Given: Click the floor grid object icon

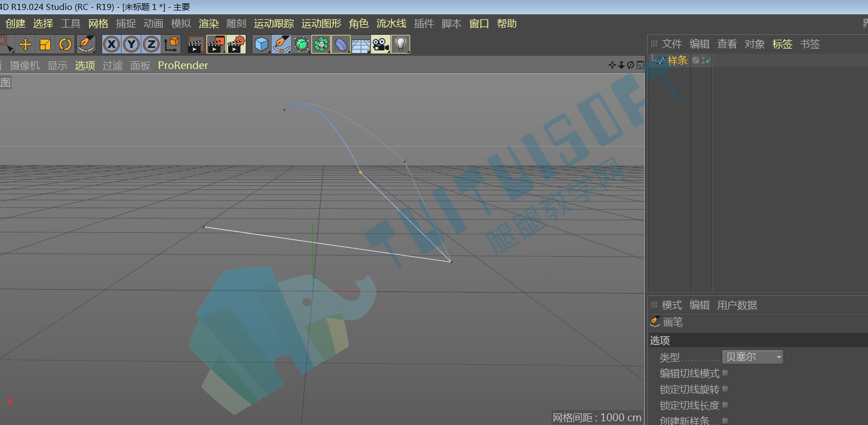Looking at the screenshot, I should 361,44.
